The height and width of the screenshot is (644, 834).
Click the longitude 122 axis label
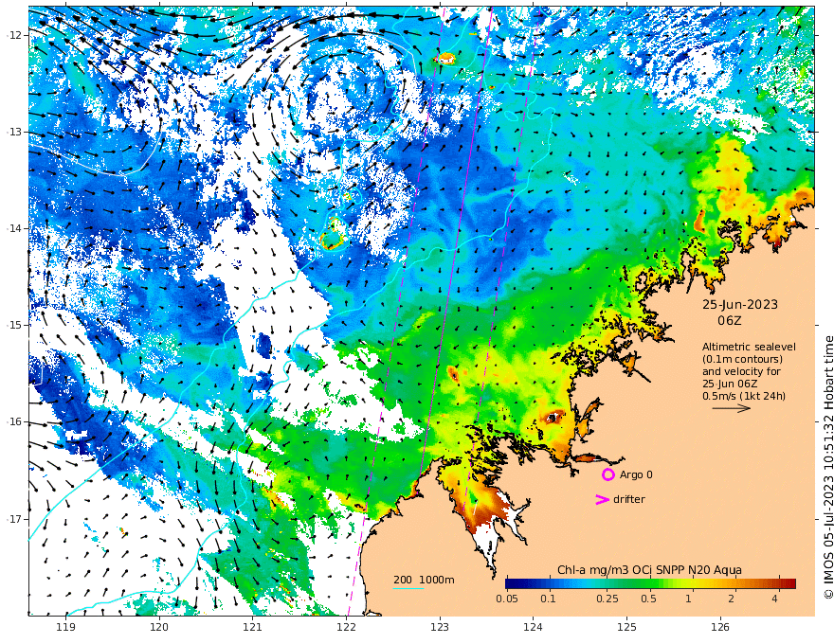point(346,627)
